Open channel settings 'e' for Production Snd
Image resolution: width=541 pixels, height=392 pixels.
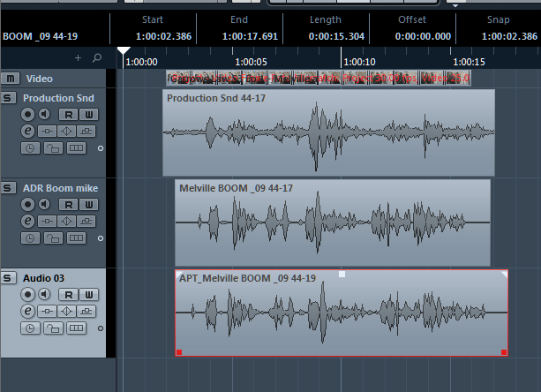27,132
